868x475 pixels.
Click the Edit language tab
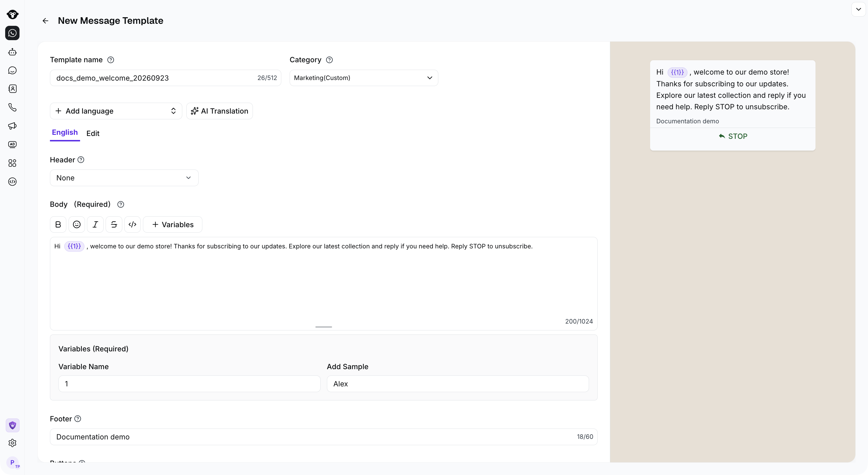coord(93,133)
